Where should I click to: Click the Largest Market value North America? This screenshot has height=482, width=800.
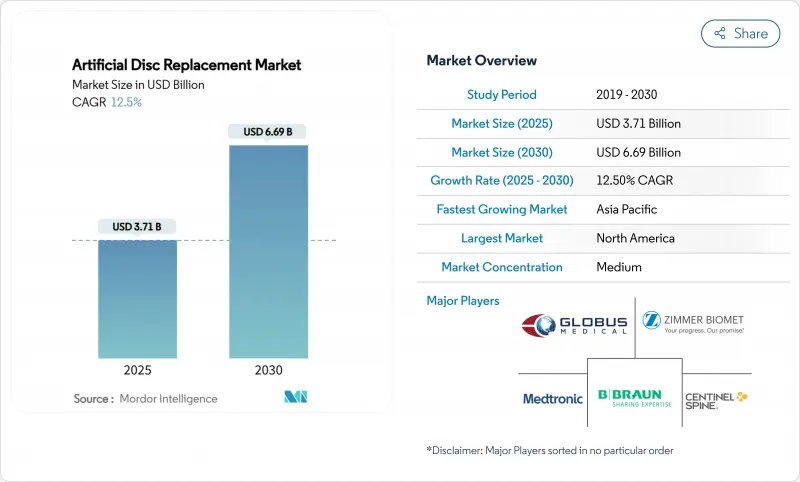[635, 239]
